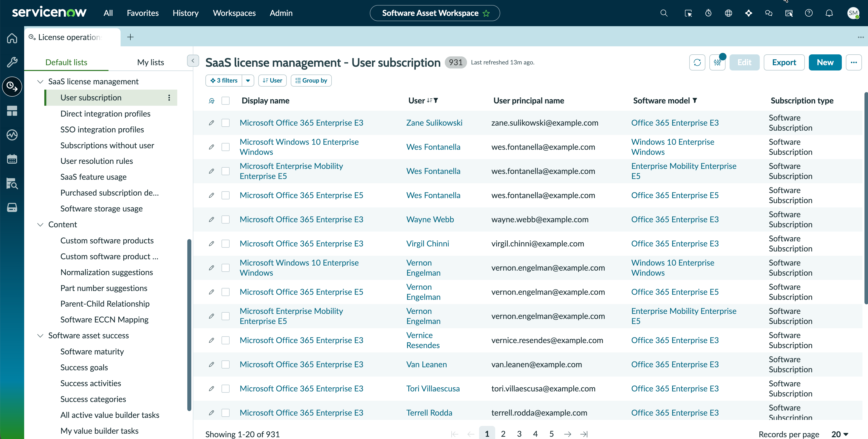The image size is (868, 439).
Task: Go to next page arrow
Action: (x=568, y=434)
